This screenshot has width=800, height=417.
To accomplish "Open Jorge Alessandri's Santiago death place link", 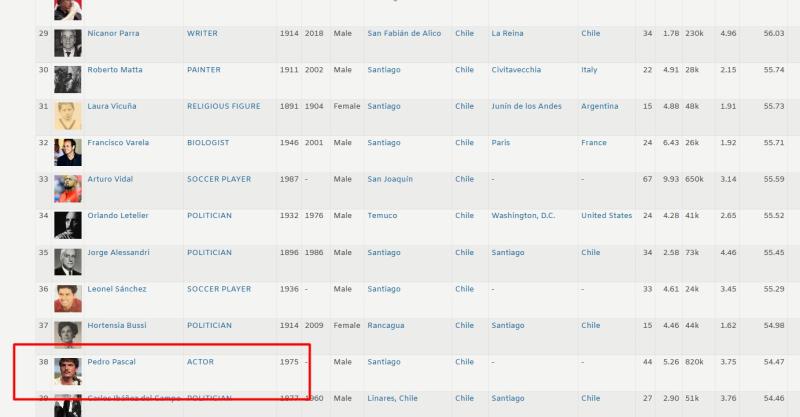I will pyautogui.click(x=508, y=253).
